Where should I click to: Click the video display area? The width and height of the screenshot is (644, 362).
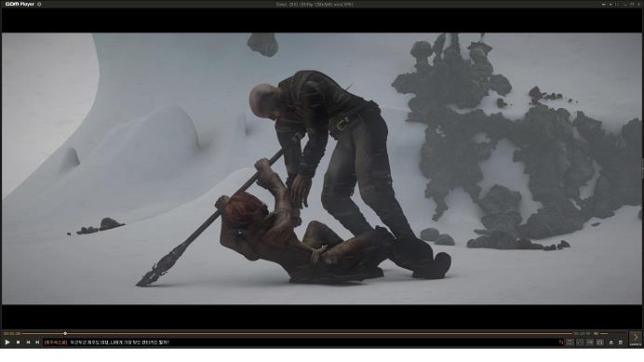pyautogui.click(x=322, y=168)
